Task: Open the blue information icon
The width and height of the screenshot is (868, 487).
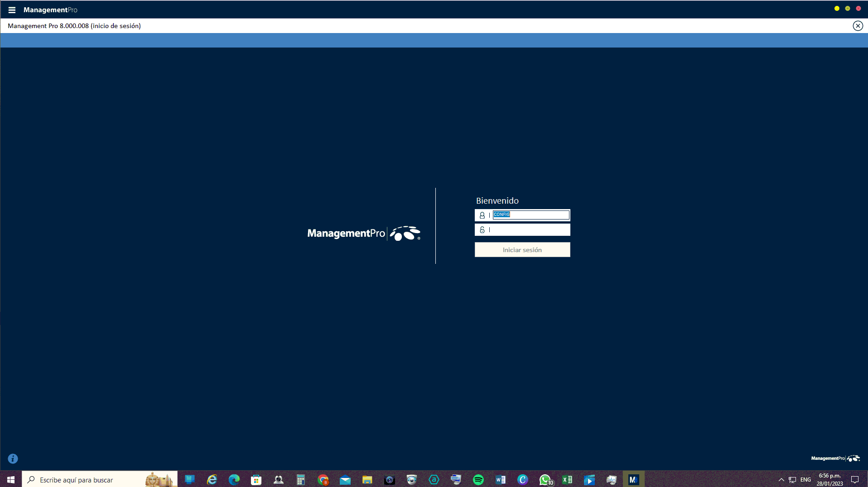Action: point(13,458)
